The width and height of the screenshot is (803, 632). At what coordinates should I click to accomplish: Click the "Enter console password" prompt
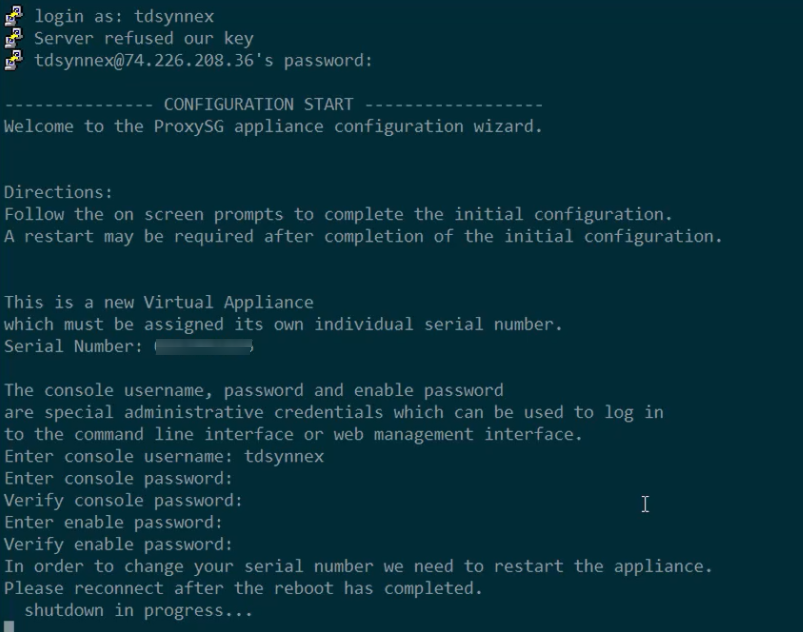point(118,478)
